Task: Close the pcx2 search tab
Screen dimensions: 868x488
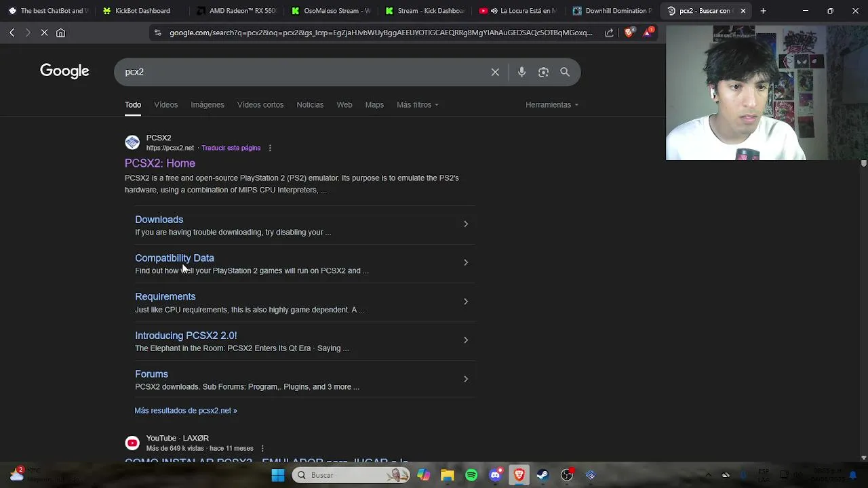Action: pos(743,11)
